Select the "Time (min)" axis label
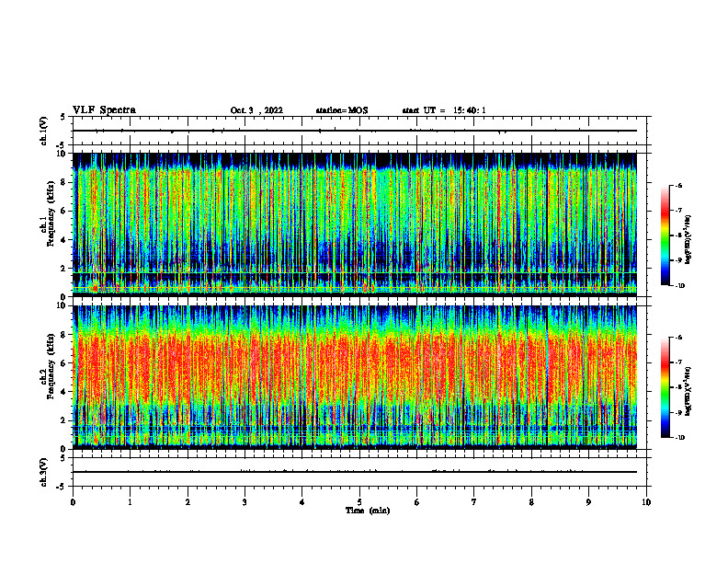The image size is (728, 563). [x=368, y=511]
